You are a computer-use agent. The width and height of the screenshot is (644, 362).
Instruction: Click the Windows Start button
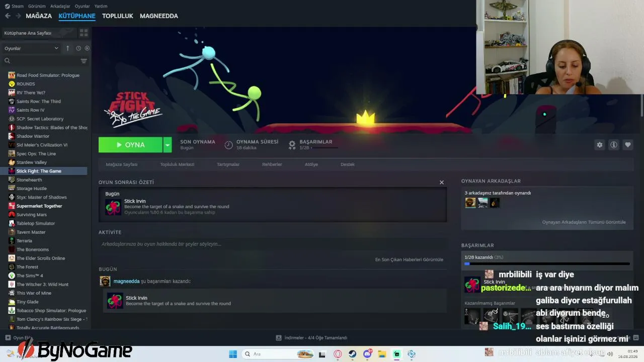233,354
